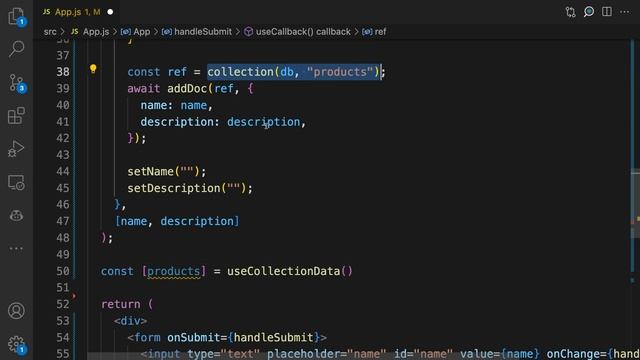Click "setDescription" on line 45
Viewport: 640px width, 360px height.
(174, 188)
